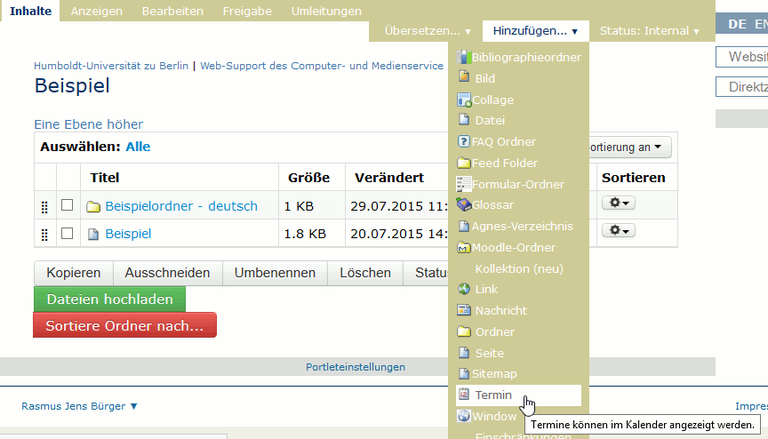Choose Termin from the Hinzufügen menu

494,395
